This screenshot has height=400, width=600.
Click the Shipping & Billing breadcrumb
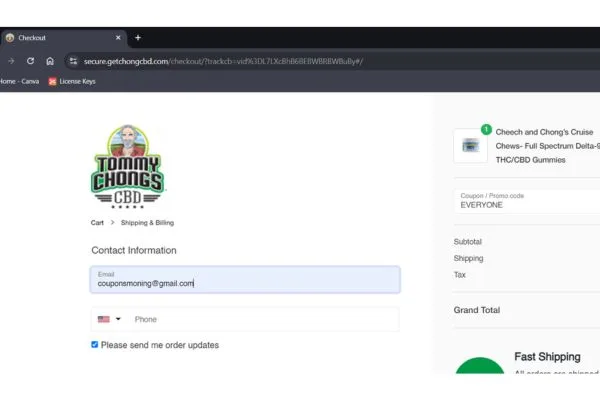[x=147, y=223]
